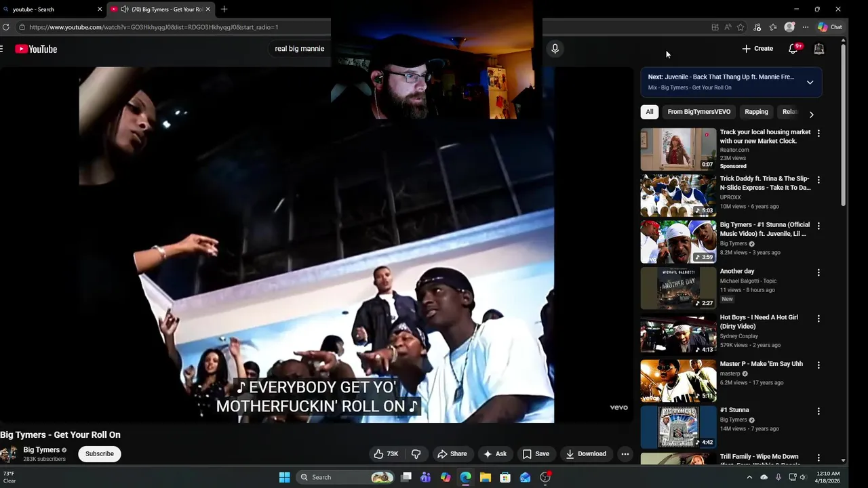Viewport: 868px width, 488px height.
Task: Open Edge media control music icon
Action: point(757,27)
